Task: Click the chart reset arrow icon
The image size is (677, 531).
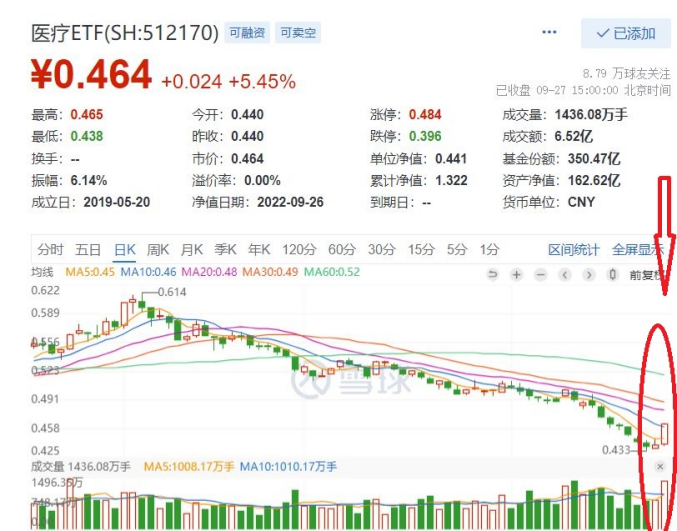Action: (x=492, y=275)
